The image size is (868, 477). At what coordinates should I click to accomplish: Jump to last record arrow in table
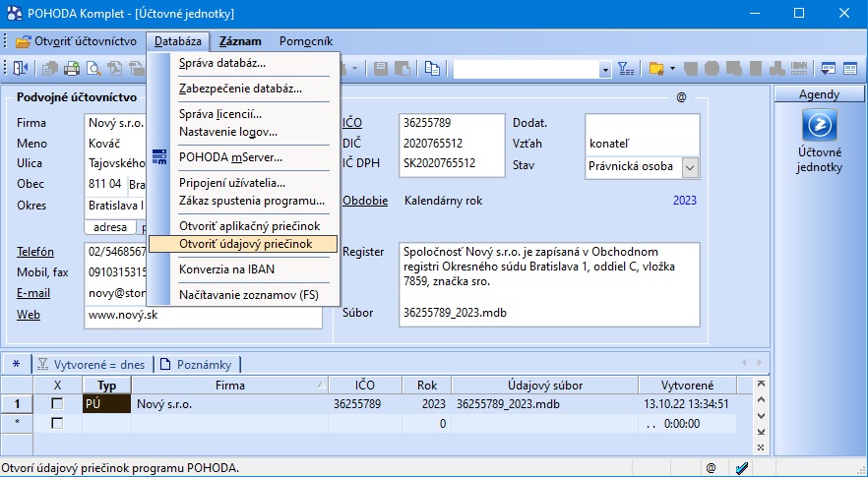click(761, 432)
